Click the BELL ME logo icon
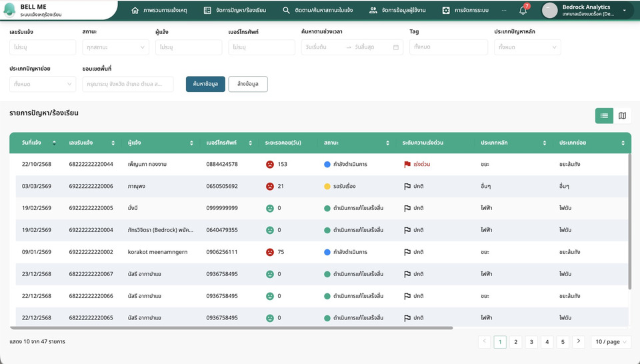This screenshot has height=364, width=640. pos(9,10)
